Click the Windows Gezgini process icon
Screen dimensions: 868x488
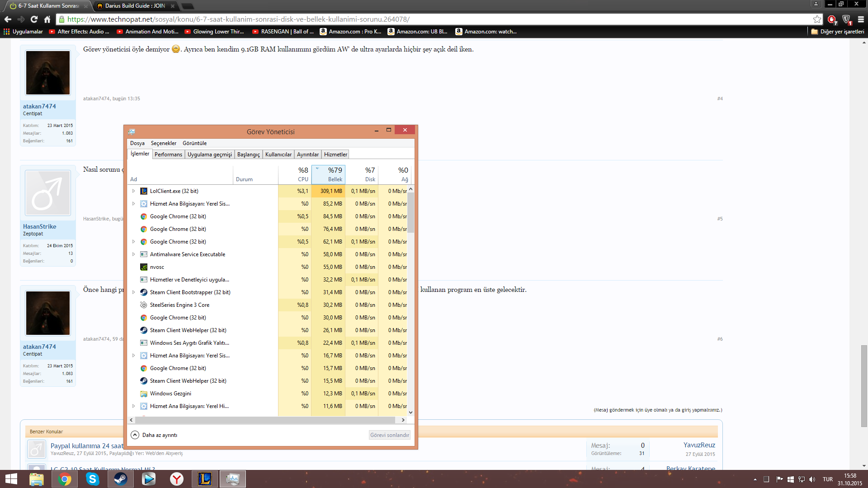(x=144, y=394)
